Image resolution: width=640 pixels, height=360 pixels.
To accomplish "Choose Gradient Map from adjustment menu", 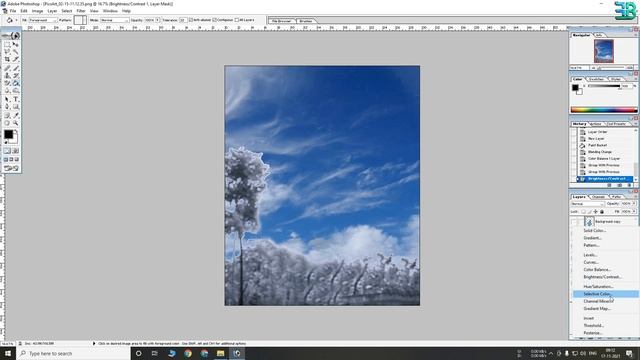I will pos(597,309).
